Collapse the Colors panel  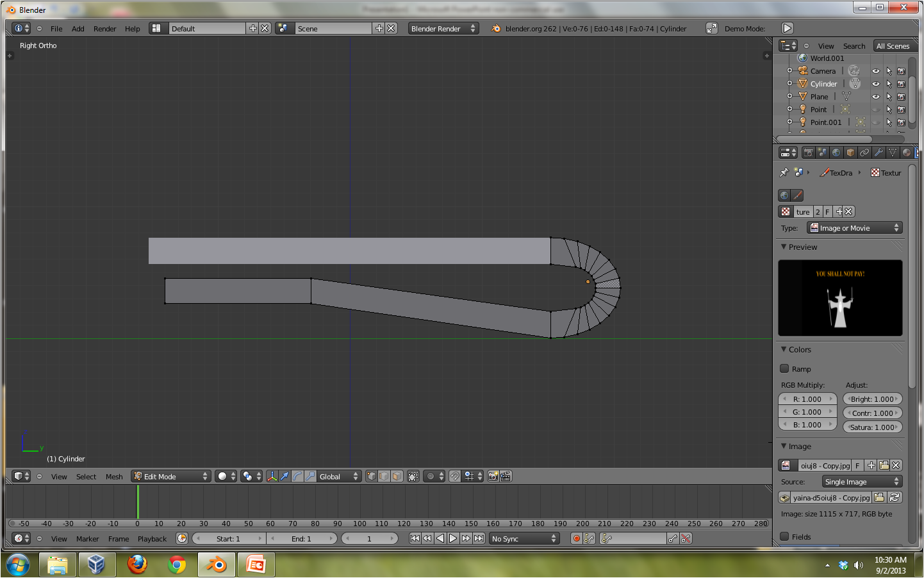click(784, 349)
